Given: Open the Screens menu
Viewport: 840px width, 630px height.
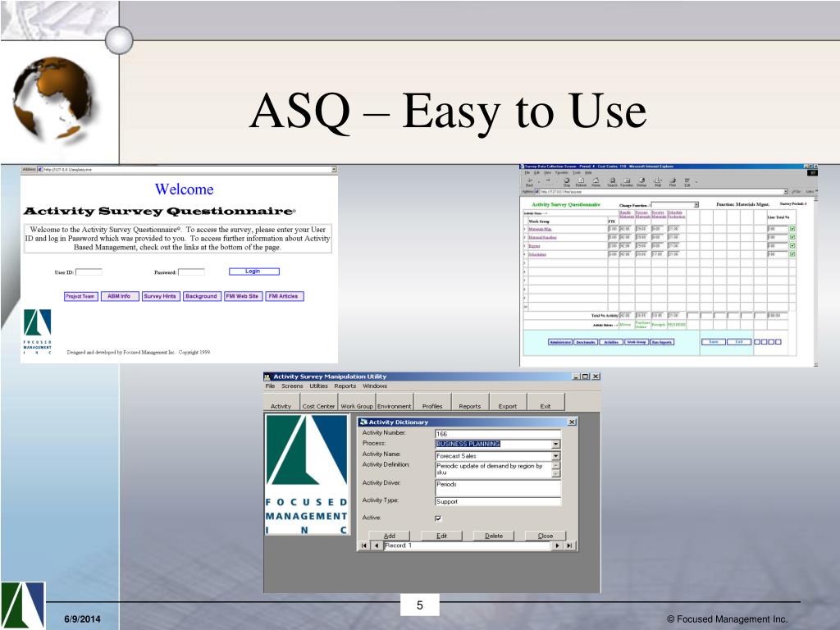Looking at the screenshot, I should click(292, 386).
